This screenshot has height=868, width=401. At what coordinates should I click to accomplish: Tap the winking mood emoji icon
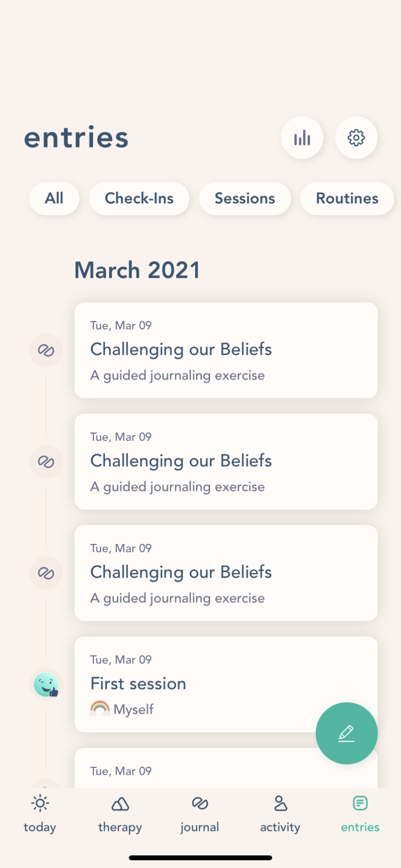tap(46, 685)
